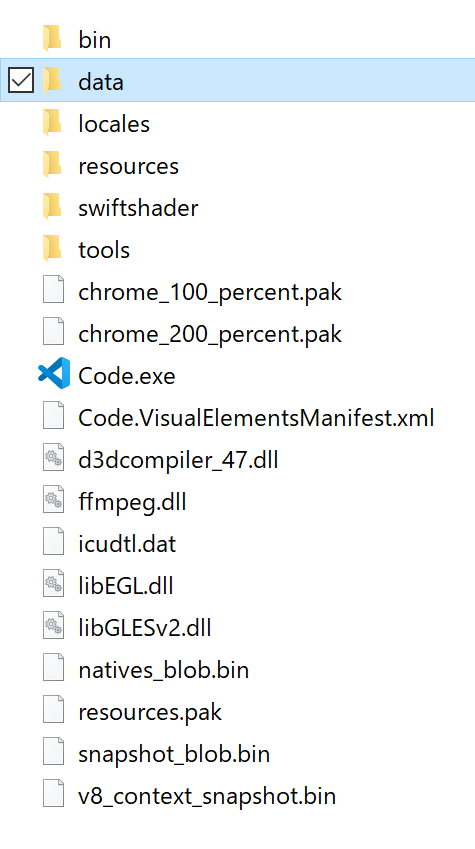Select the Code.exe file name
Image resolution: width=475 pixels, height=849 pixels.
pyautogui.click(x=127, y=376)
